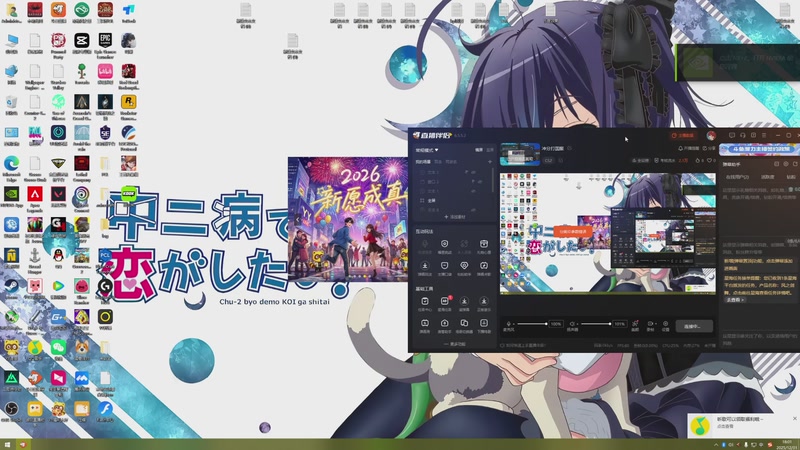Launch the QQ penguin desktop icon
The height and width of the screenshot is (450, 800).
tap(58, 255)
